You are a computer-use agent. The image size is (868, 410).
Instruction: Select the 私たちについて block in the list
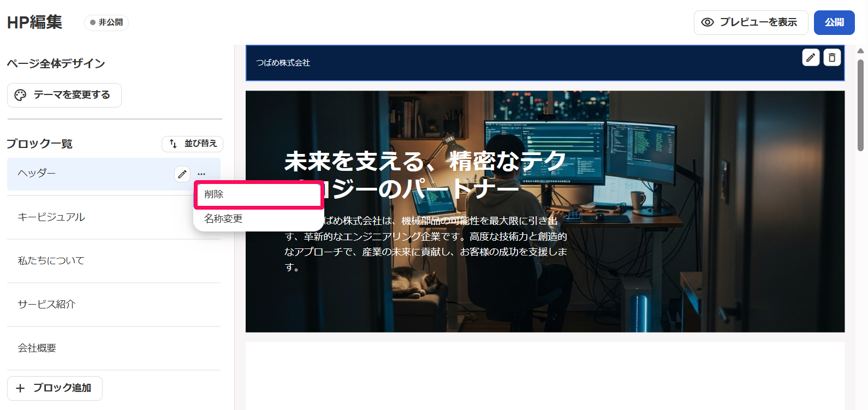coord(114,261)
